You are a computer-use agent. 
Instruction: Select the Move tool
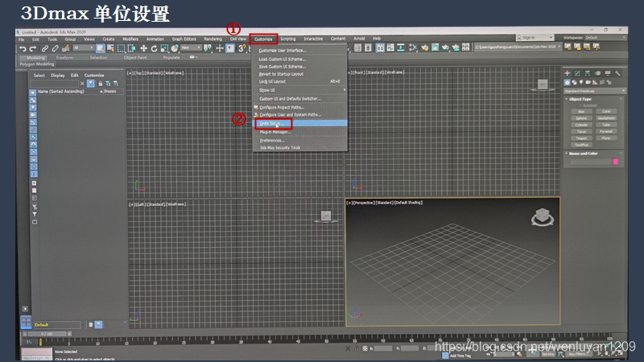[143, 48]
